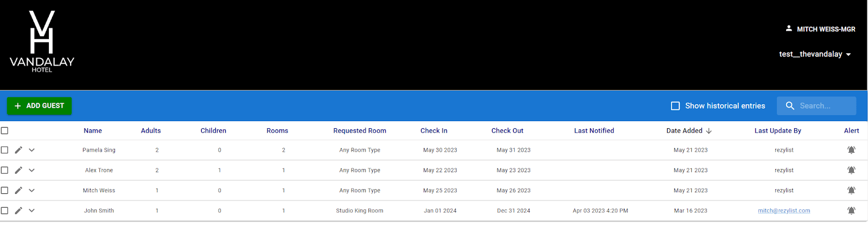
Task: Sort by the Requested Room column
Action: pos(360,130)
